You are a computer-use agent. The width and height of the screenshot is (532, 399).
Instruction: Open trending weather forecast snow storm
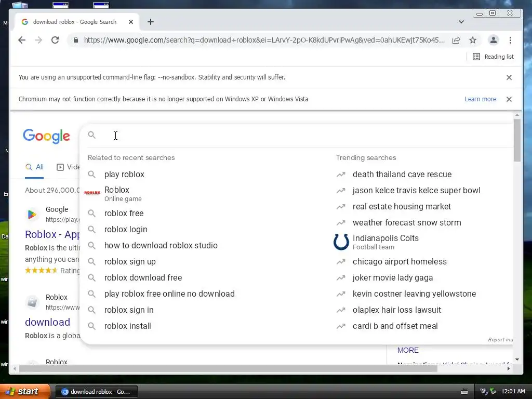[x=407, y=222]
